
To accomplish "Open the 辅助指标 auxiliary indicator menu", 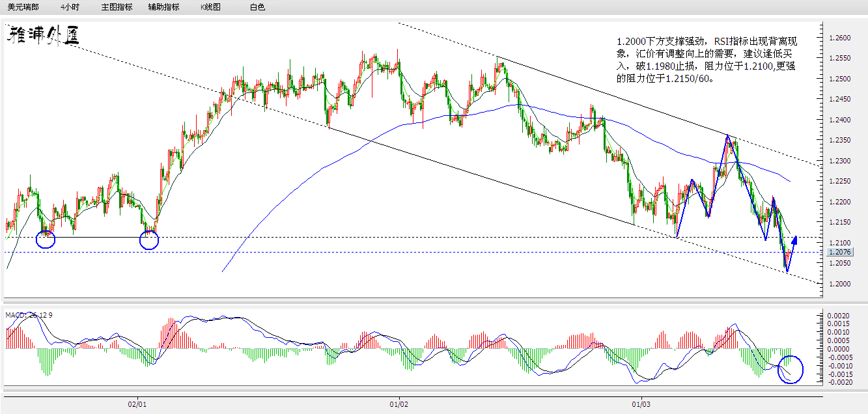I will [x=163, y=7].
